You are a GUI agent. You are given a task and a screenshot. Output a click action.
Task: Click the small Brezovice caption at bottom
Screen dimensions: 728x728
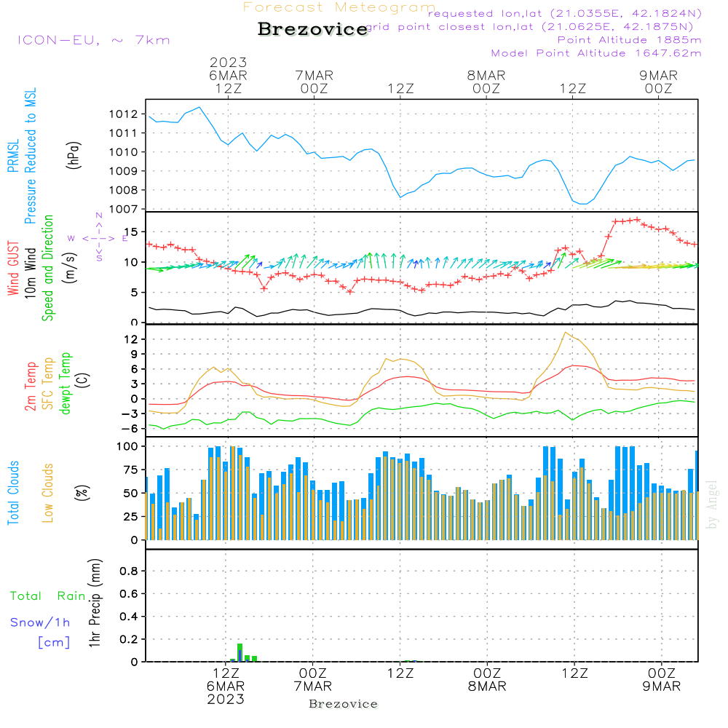tap(343, 704)
